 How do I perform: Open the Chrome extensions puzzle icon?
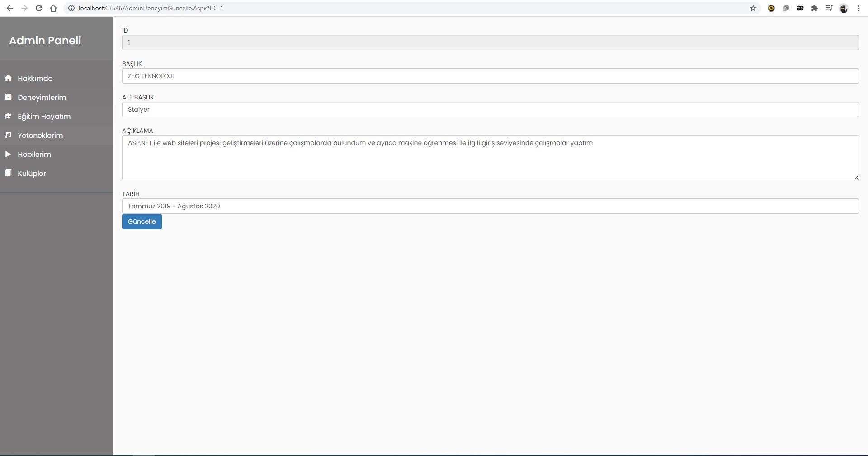tap(815, 8)
